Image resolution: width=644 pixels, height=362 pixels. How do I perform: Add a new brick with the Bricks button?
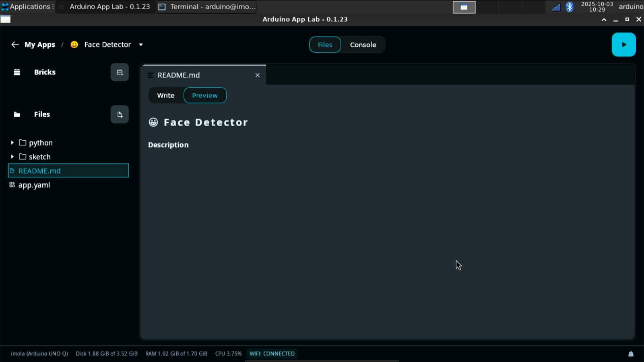(x=120, y=72)
